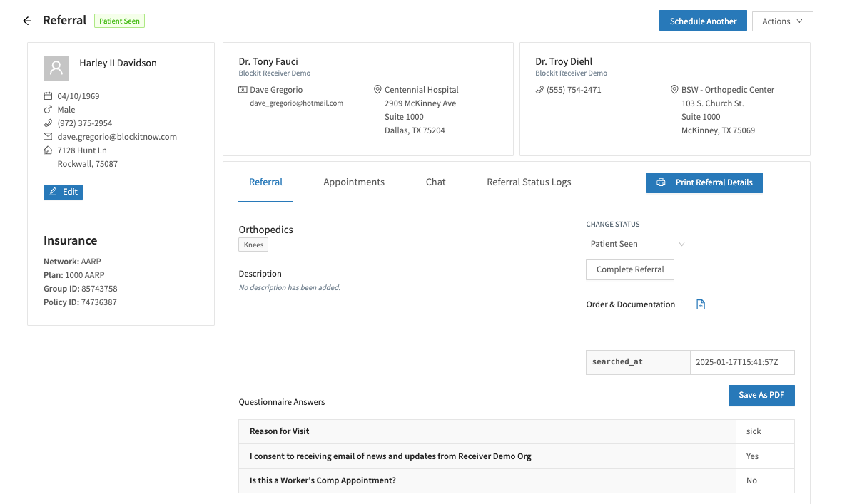Click the location pin beside BSW - Orthopedic Center
Screen dimensions: 847x504
[x=674, y=90]
